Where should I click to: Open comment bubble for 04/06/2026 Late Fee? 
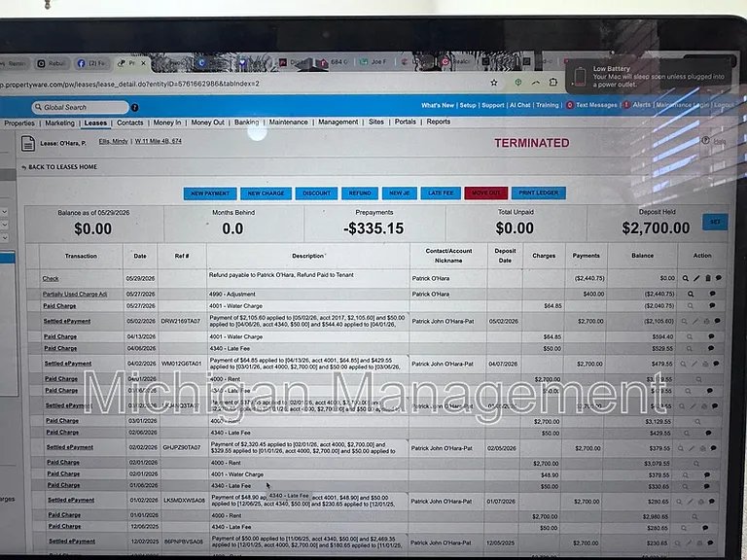coord(711,349)
